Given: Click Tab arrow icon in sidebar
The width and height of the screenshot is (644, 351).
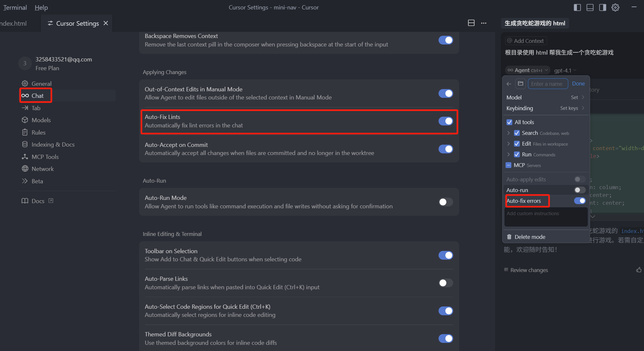Looking at the screenshot, I should (x=25, y=108).
